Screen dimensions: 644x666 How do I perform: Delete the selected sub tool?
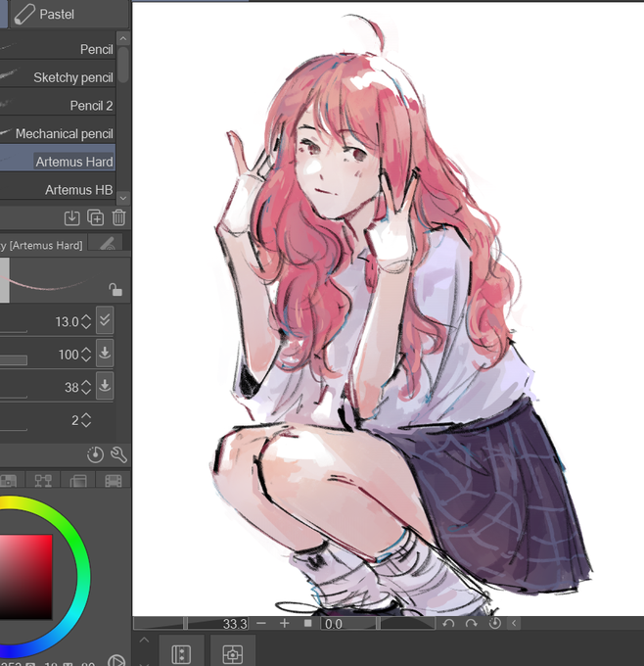pyautogui.click(x=118, y=217)
